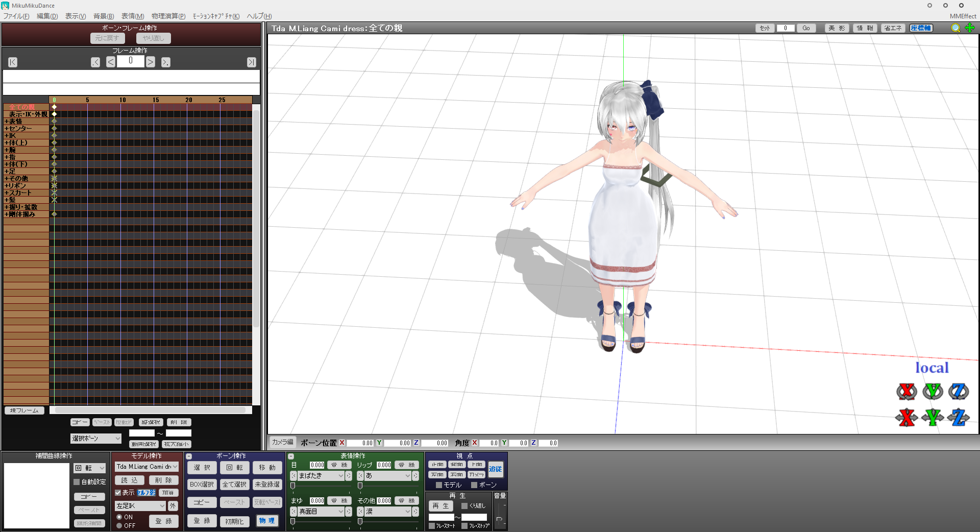Click the current frame number field

click(x=131, y=61)
